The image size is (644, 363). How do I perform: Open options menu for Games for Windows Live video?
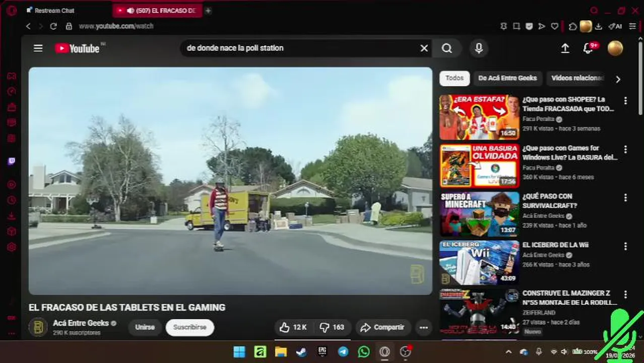pos(625,149)
